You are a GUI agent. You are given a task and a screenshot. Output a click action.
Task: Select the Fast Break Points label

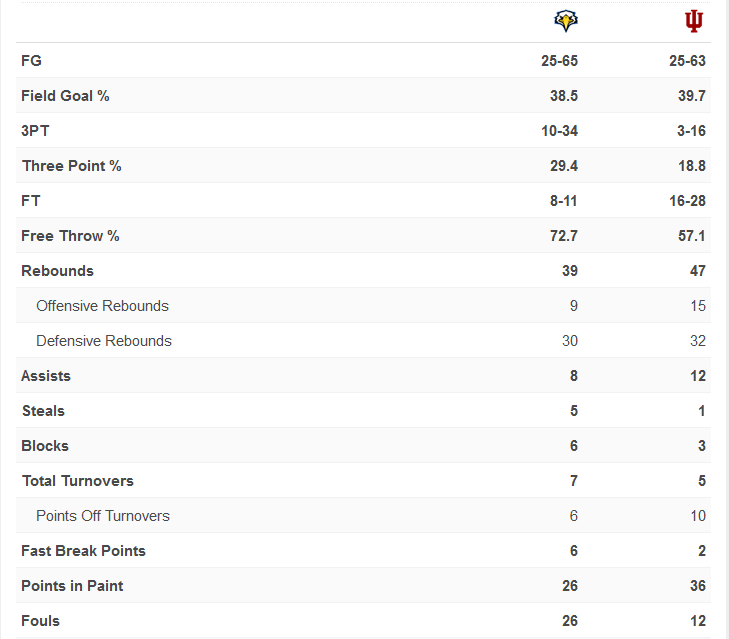click(83, 551)
